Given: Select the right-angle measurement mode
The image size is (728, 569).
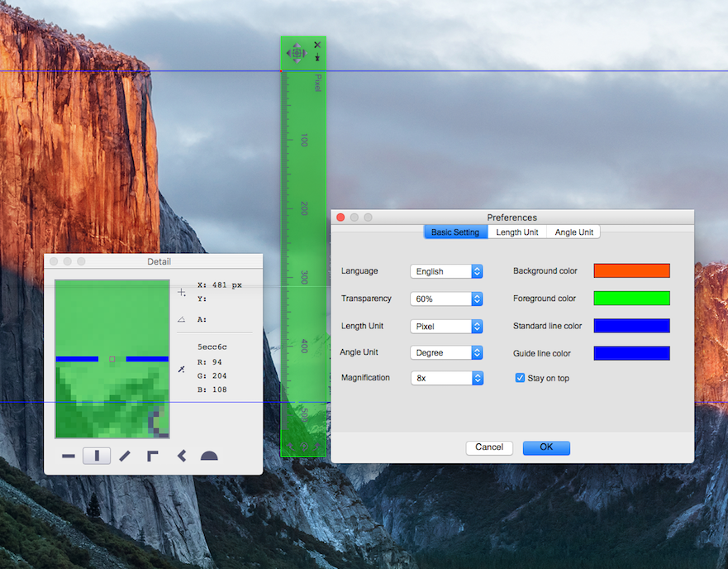Looking at the screenshot, I should click(150, 455).
